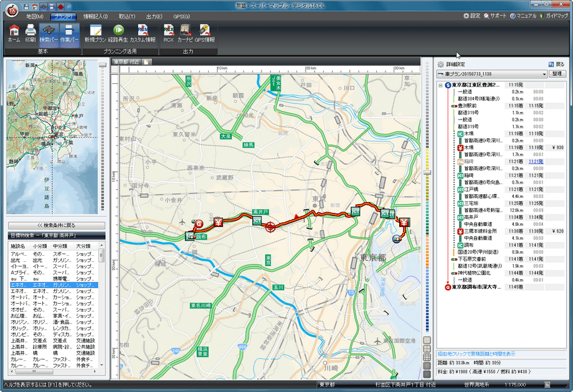
Task: Click the G goal marker on map
Action: pyautogui.click(x=199, y=224)
